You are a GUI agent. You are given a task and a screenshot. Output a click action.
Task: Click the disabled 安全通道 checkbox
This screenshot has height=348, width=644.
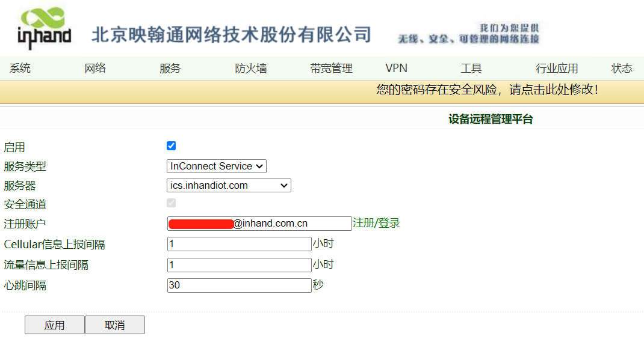[171, 203]
